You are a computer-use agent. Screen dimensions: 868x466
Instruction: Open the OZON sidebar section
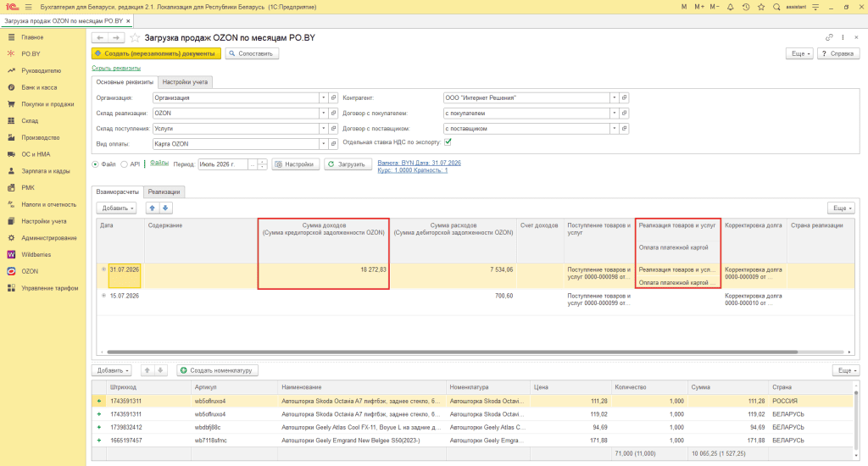pos(30,271)
